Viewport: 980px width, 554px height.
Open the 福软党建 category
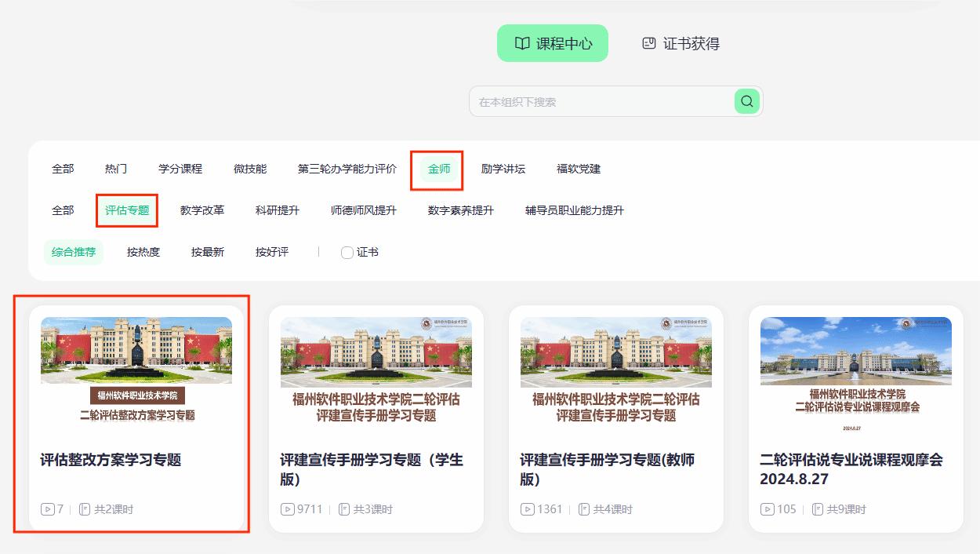tap(579, 169)
